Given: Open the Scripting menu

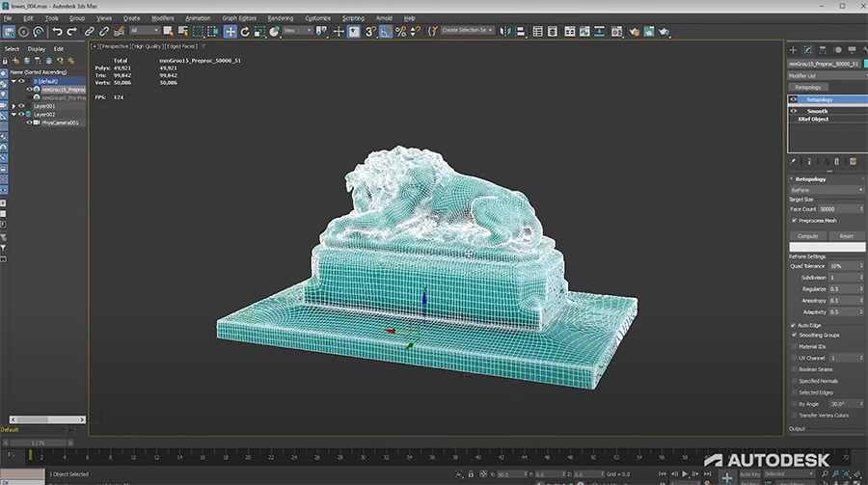Looking at the screenshot, I should pyautogui.click(x=353, y=18).
